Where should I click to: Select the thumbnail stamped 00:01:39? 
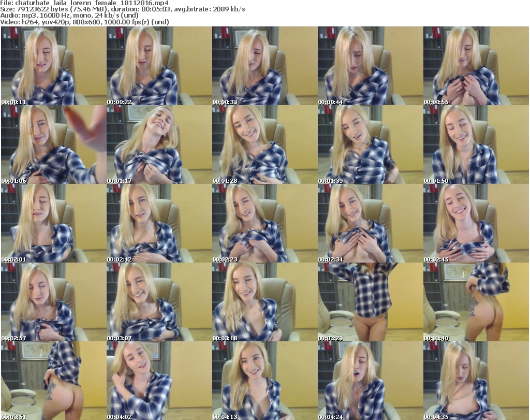[x=370, y=144]
